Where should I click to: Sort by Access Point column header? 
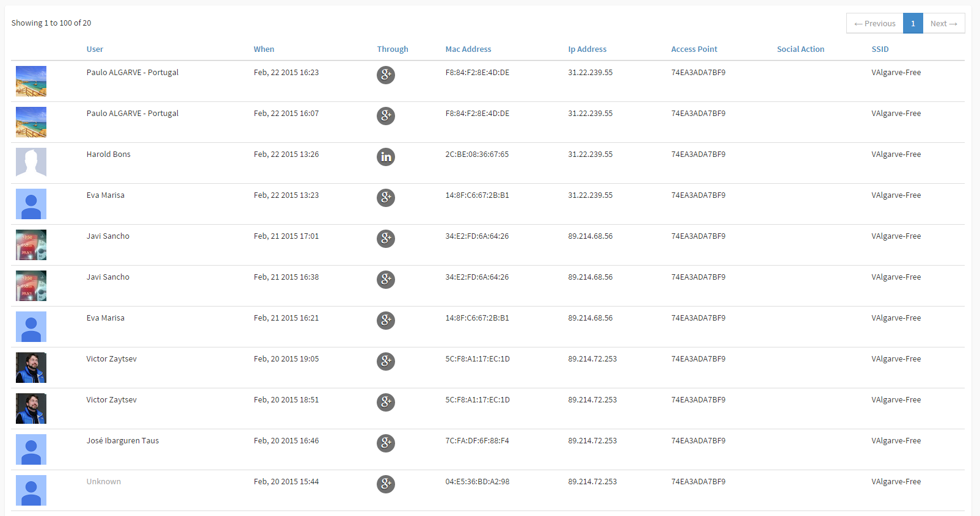click(x=694, y=49)
